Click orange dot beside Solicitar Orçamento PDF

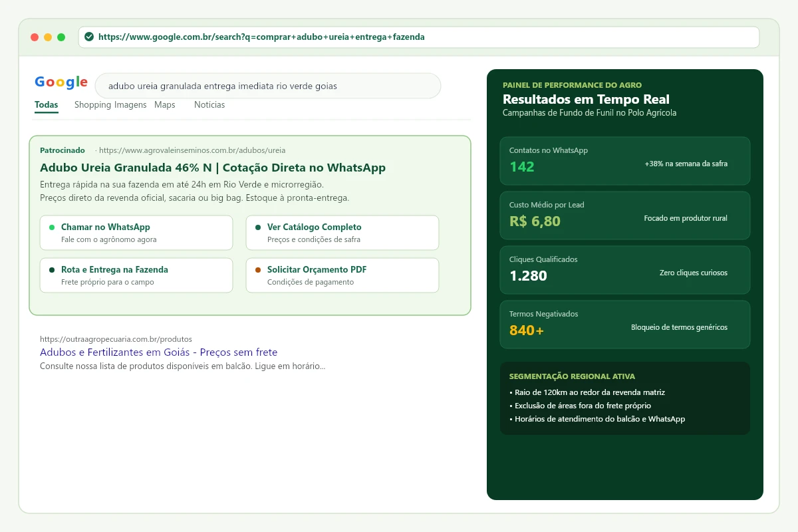tap(258, 270)
